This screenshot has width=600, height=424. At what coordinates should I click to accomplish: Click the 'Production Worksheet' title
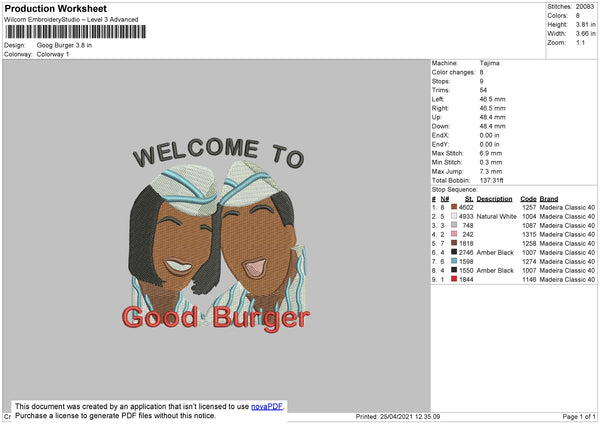pos(56,8)
